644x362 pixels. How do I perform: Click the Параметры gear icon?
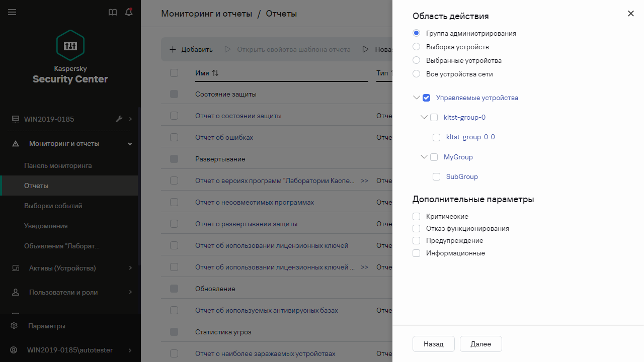[x=15, y=326]
